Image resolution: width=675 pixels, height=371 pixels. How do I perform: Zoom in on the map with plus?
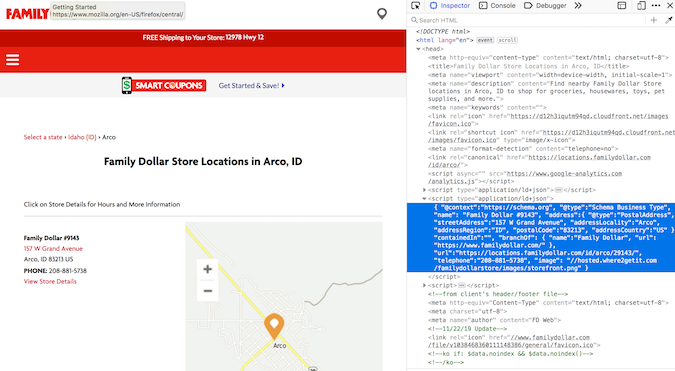pos(207,269)
